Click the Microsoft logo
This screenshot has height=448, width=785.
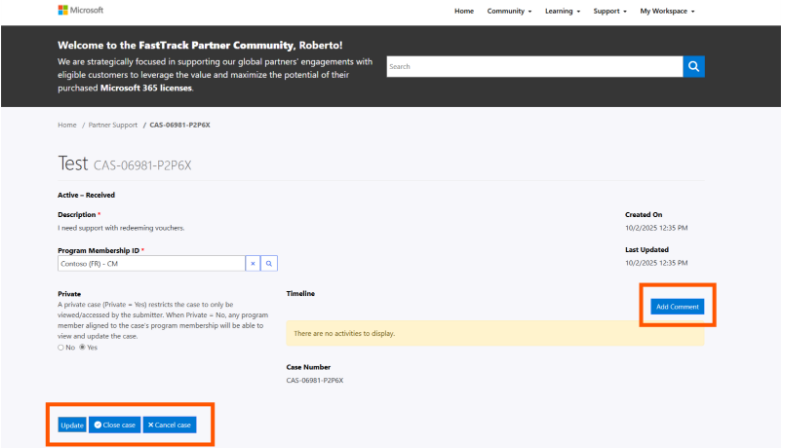pyautogui.click(x=81, y=10)
